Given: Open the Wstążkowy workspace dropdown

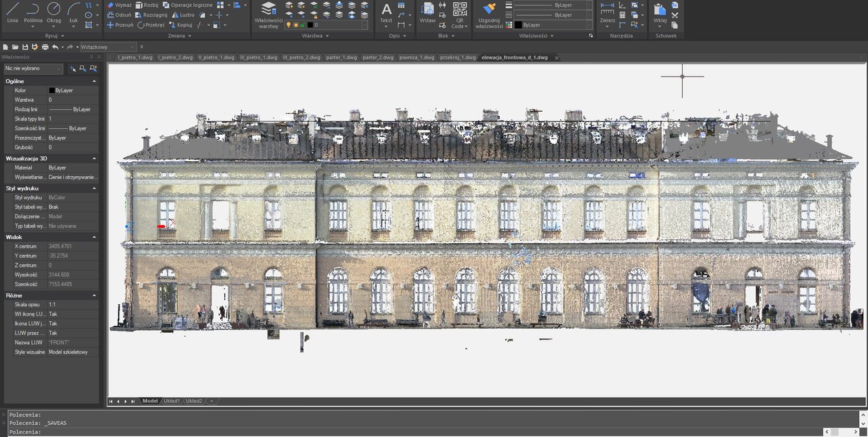Looking at the screenshot, I should [x=107, y=47].
